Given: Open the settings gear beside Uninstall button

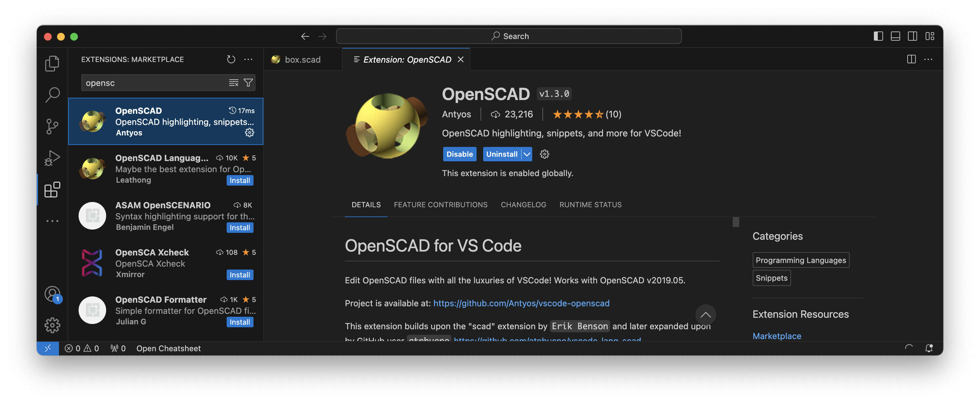Looking at the screenshot, I should pyautogui.click(x=544, y=154).
